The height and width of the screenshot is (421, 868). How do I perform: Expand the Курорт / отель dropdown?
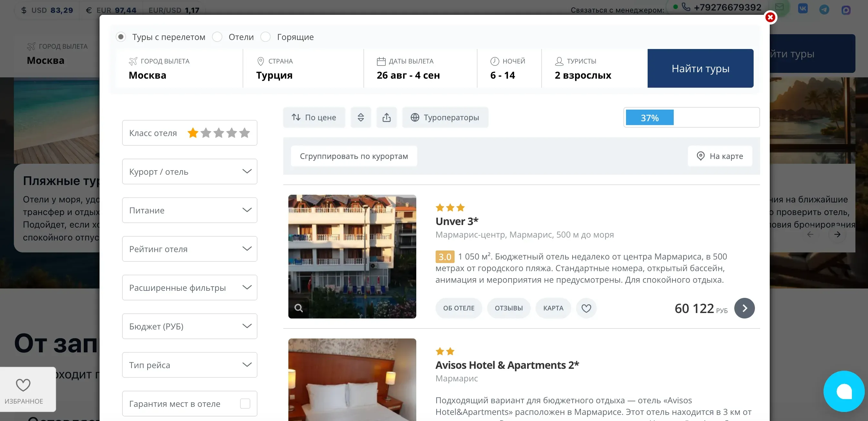click(190, 171)
